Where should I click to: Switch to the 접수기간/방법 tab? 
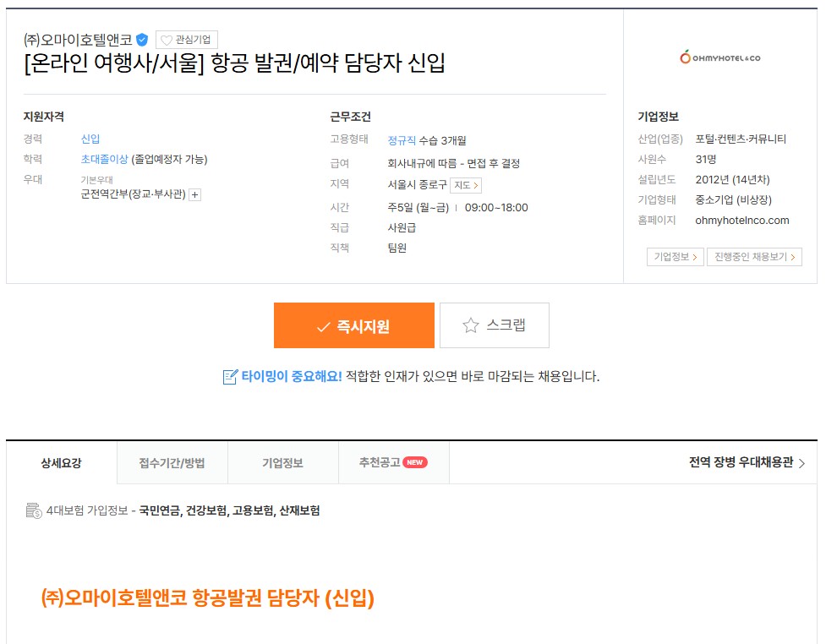pyautogui.click(x=172, y=463)
